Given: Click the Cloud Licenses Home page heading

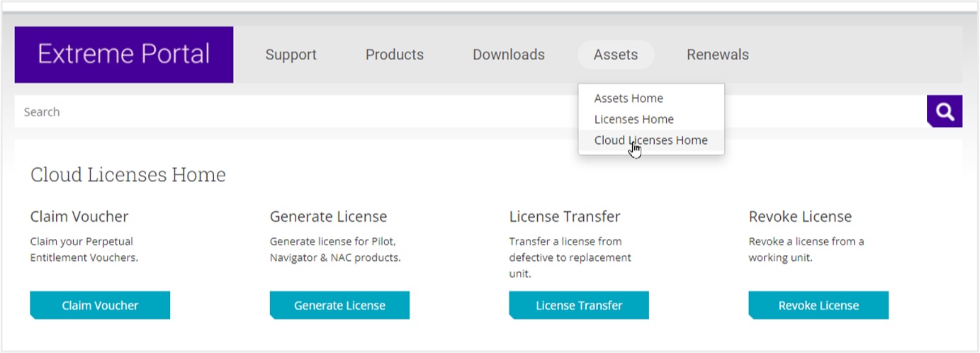Looking at the screenshot, I should [x=128, y=175].
